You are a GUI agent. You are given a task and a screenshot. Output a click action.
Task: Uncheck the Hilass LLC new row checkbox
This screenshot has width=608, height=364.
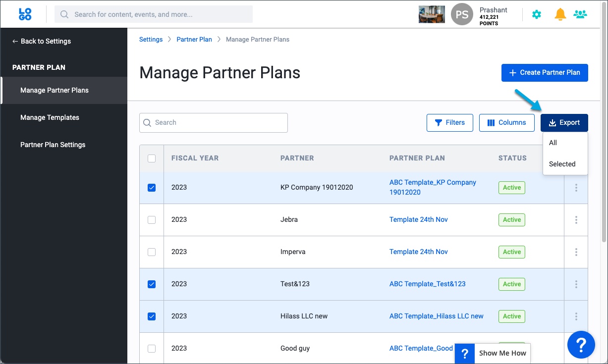point(152,316)
